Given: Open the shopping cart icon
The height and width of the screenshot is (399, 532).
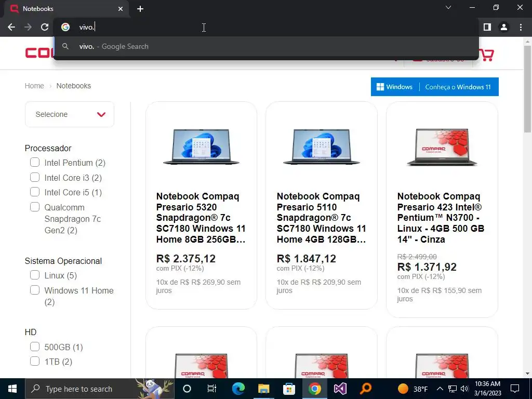Looking at the screenshot, I should pyautogui.click(x=486, y=55).
